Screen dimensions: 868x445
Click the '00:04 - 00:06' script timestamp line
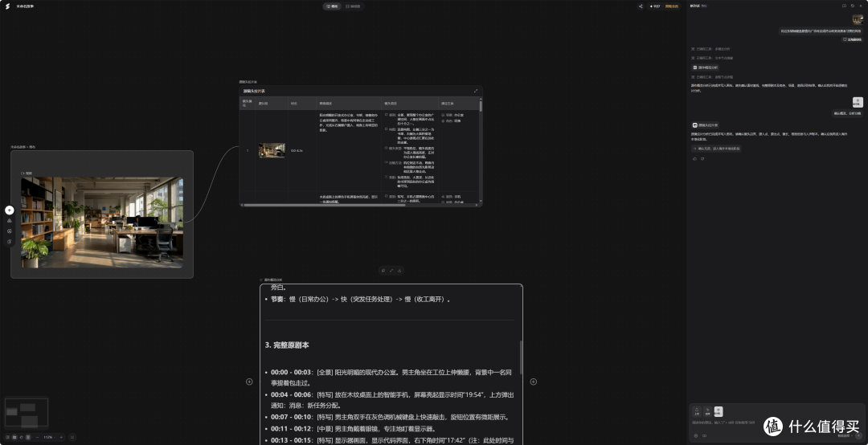pyautogui.click(x=391, y=400)
